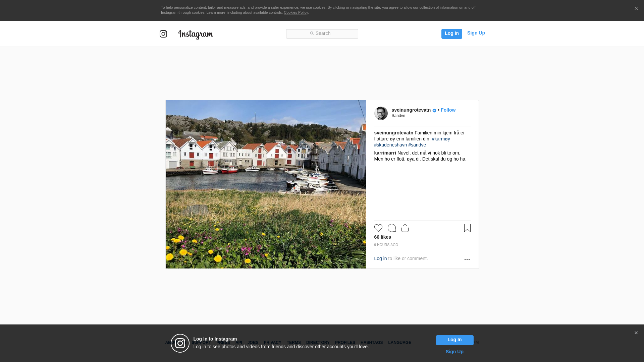Open the PRIVACY footer link

coord(272,343)
